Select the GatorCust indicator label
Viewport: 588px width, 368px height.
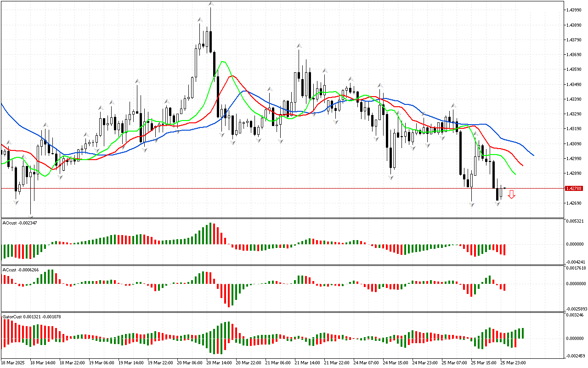32,316
